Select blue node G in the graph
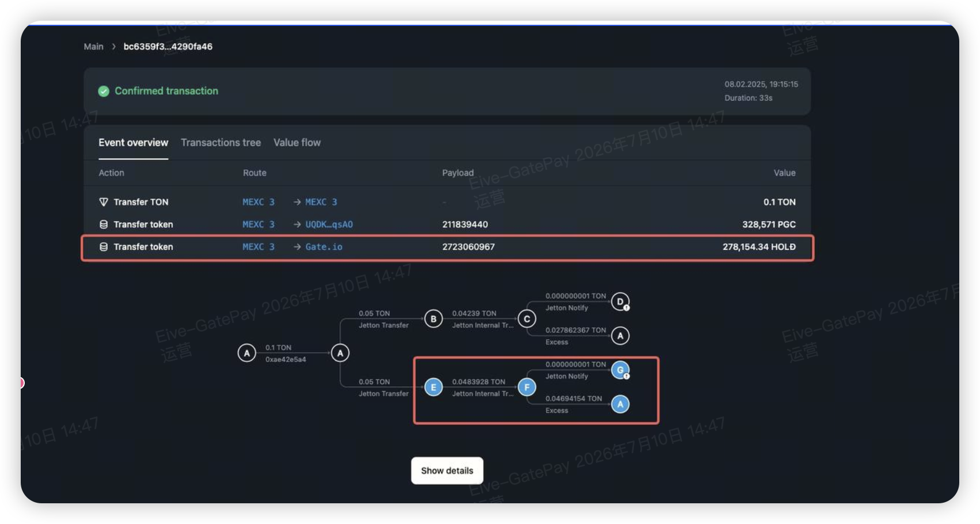The width and height of the screenshot is (980, 524). (x=620, y=370)
